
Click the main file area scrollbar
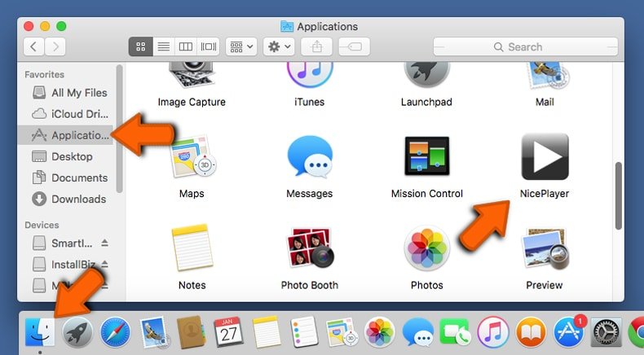tap(619, 195)
